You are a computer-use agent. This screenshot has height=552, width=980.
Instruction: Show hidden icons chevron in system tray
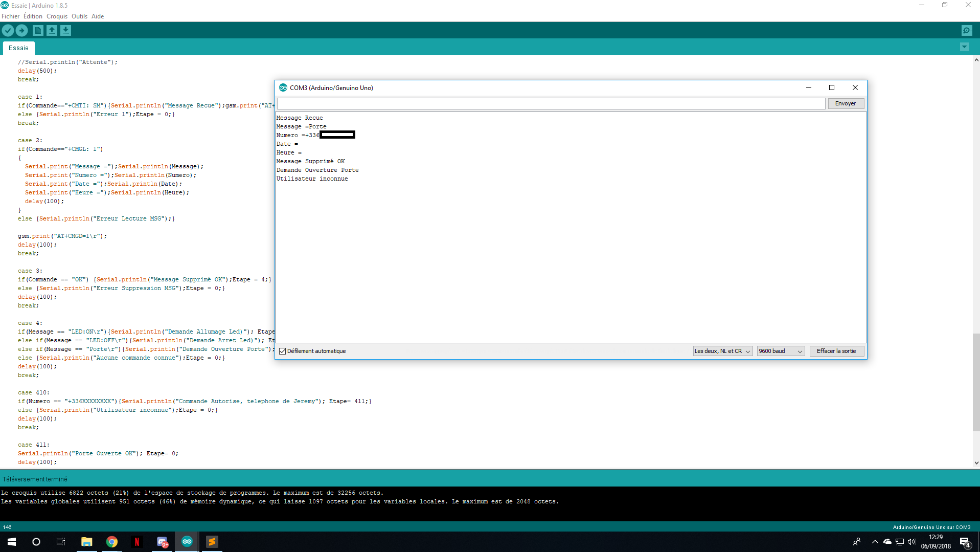point(875,542)
